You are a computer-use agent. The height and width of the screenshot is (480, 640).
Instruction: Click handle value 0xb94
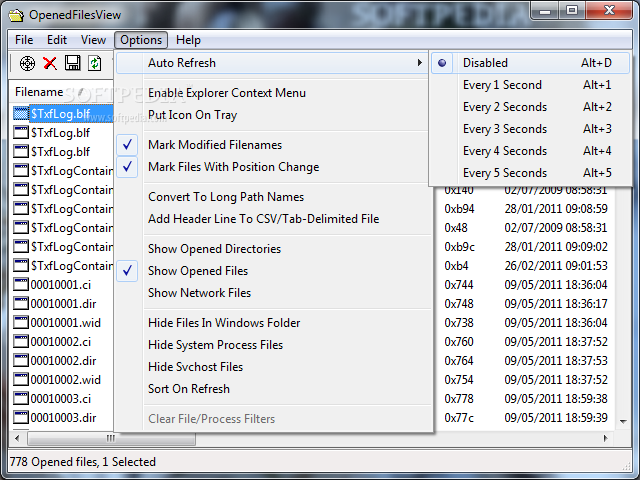coord(459,209)
